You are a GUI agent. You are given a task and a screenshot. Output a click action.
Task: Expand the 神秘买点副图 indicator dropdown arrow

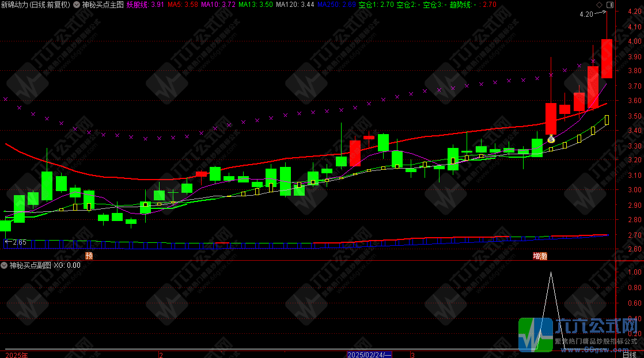tap(5, 265)
